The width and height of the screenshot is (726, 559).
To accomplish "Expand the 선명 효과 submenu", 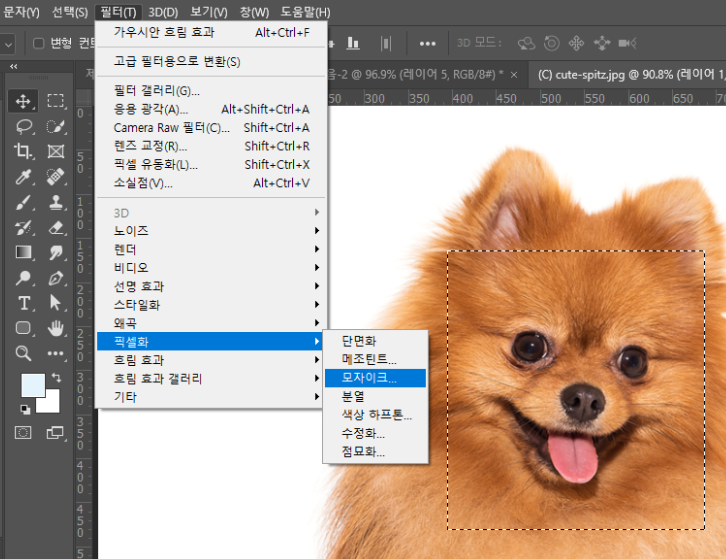I will 211,286.
